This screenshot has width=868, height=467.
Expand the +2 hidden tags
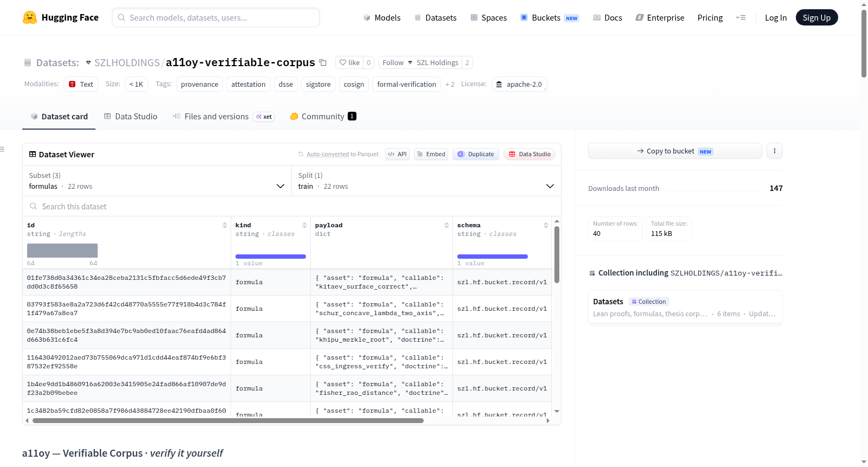click(x=450, y=84)
